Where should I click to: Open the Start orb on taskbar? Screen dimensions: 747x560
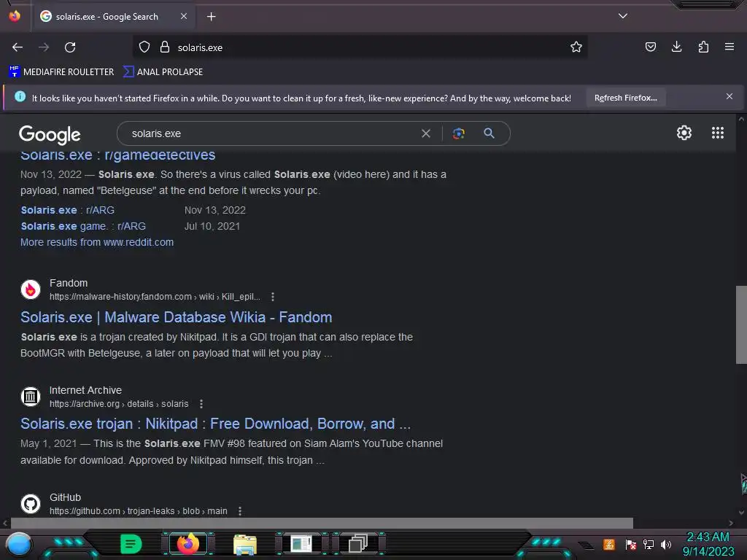point(19,545)
